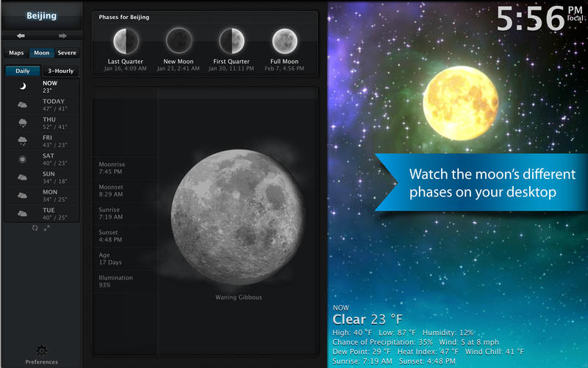The image size is (588, 368).
Task: Click the Beijing city title
Action: 41,15
